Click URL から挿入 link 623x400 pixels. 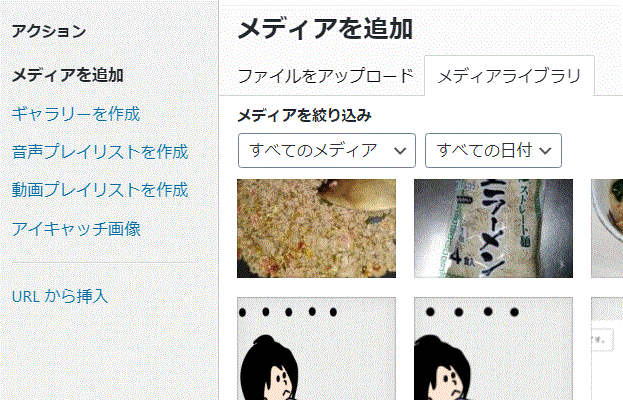60,296
